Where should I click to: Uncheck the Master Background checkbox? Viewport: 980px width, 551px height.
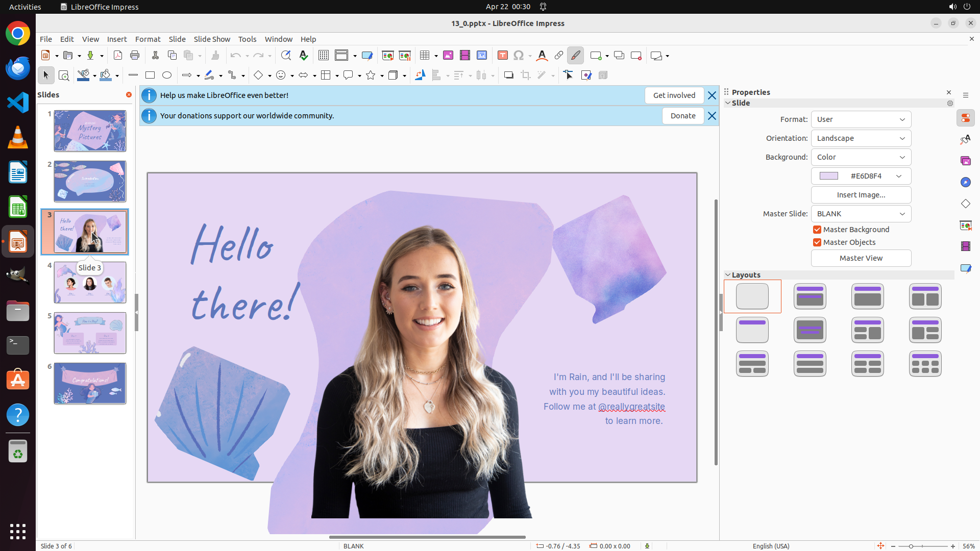817,230
